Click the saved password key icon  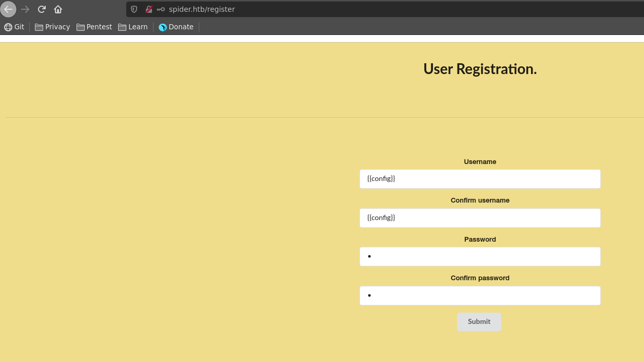point(161,9)
